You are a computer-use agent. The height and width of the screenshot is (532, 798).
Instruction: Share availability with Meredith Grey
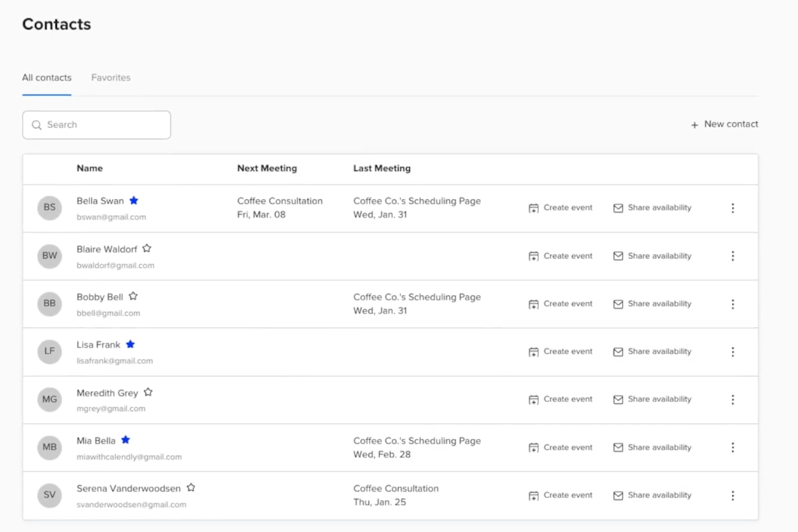652,399
